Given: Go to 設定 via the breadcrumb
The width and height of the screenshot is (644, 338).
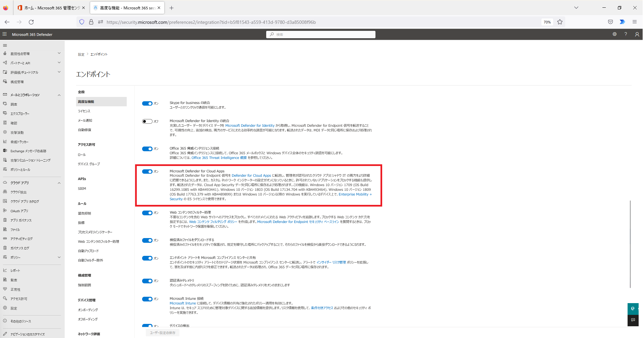Looking at the screenshot, I should point(81,54).
